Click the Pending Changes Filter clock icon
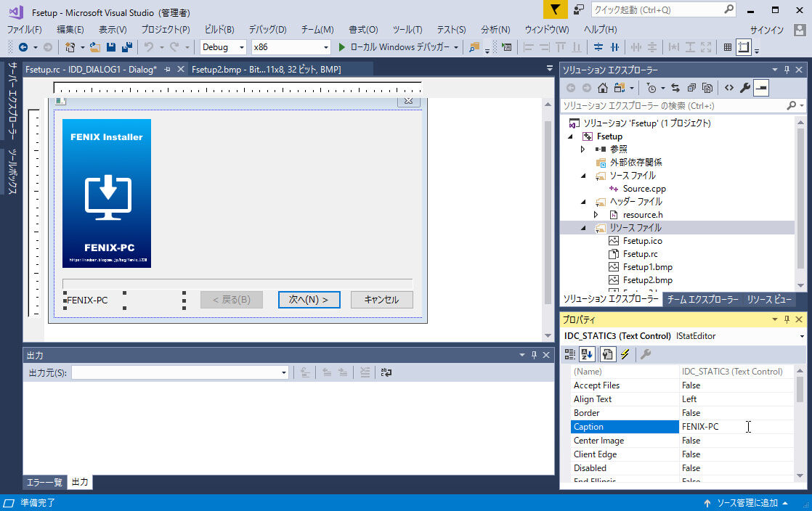 (x=651, y=88)
